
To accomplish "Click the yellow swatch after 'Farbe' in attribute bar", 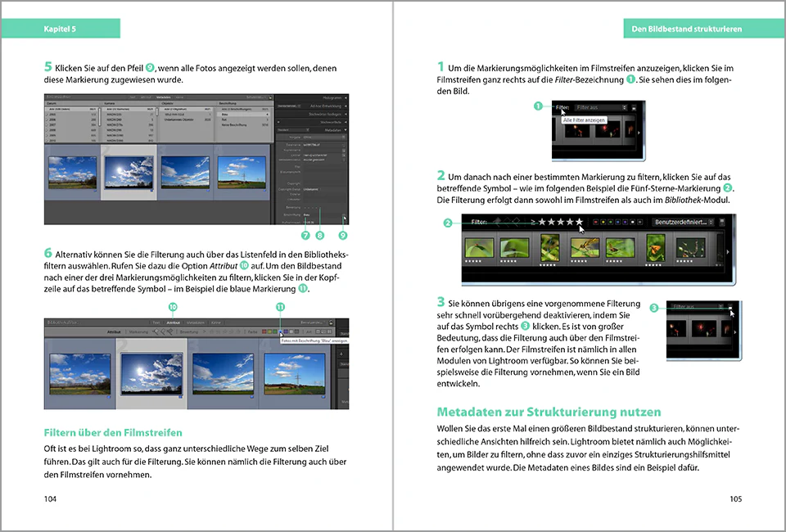I will coord(269,331).
